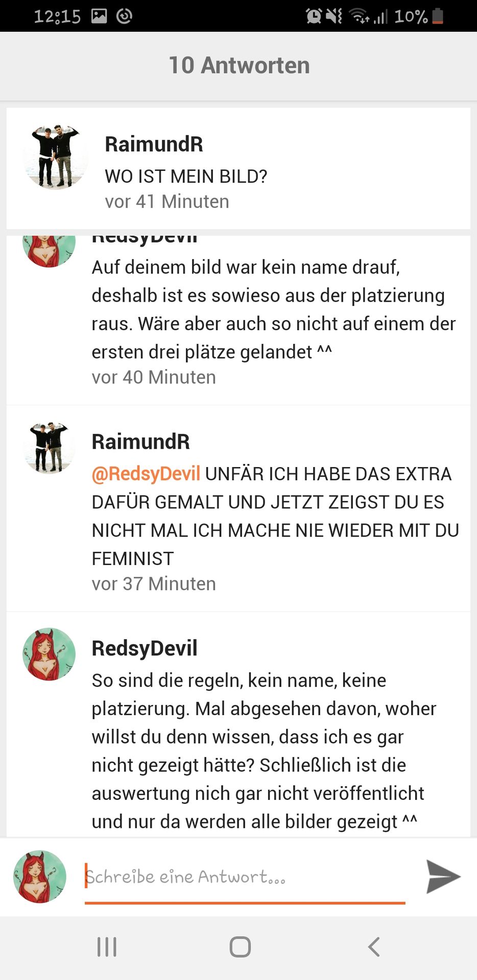The width and height of the screenshot is (477, 980).
Task: Tap the 'WO IST MEIN BILD?' post text
Action: point(186,176)
